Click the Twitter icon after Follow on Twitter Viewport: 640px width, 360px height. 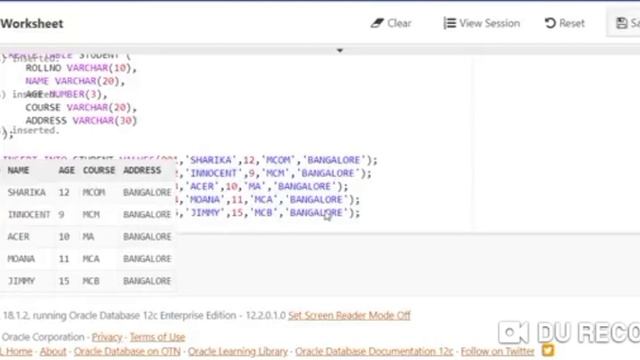(548, 350)
